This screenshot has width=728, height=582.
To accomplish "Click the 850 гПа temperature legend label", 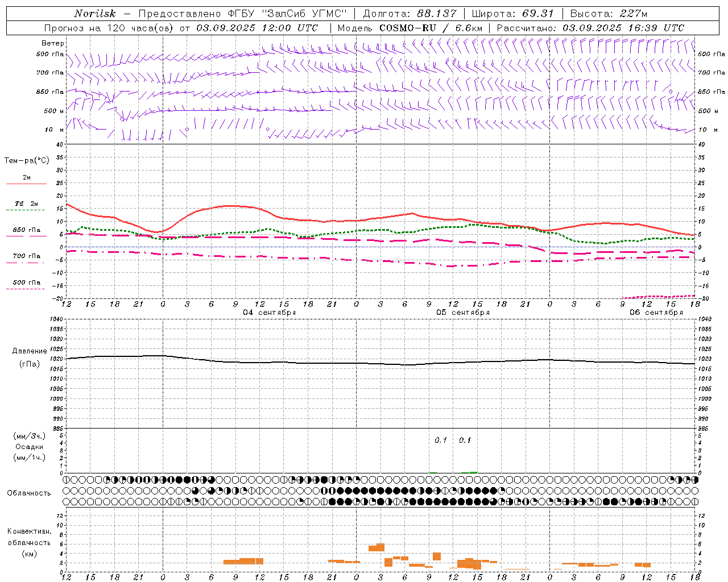I will pyautogui.click(x=27, y=230).
